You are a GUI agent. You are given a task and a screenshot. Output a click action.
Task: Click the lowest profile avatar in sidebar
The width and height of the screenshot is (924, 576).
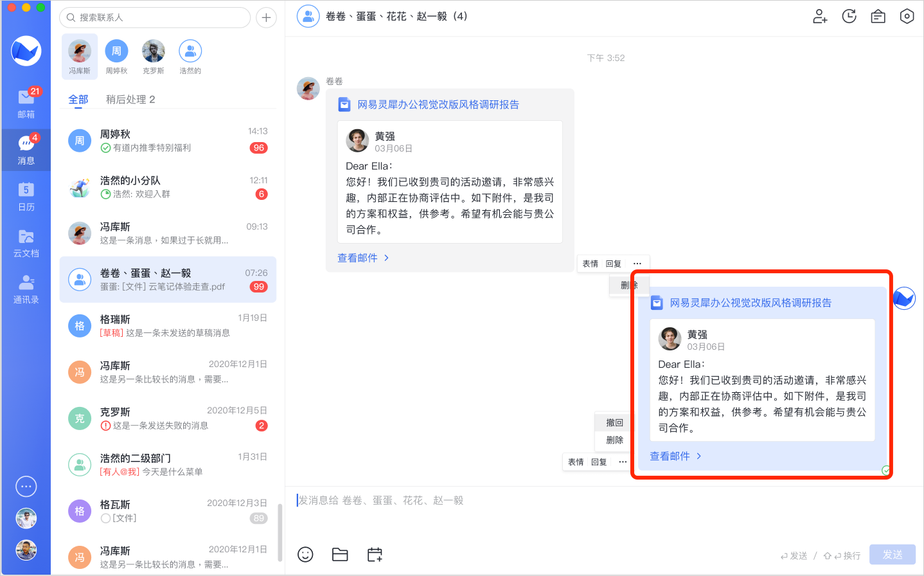coord(26,550)
